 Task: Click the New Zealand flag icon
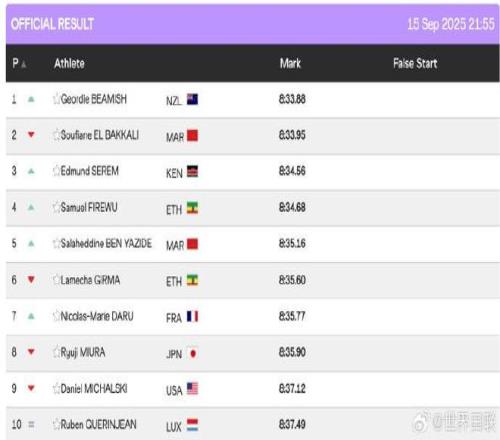(x=192, y=99)
